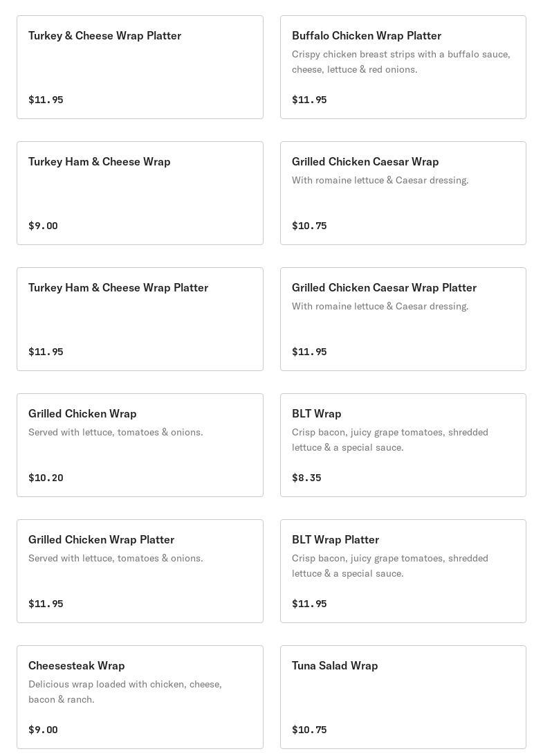
Task: Select Turkey Ham & Cheese Wrap Platter
Action: point(140,319)
